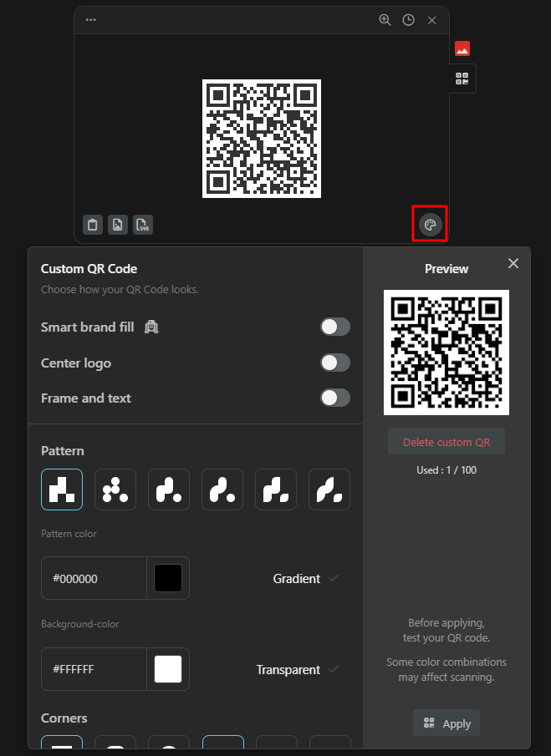Click the red image icon
551x756 pixels.
(462, 49)
